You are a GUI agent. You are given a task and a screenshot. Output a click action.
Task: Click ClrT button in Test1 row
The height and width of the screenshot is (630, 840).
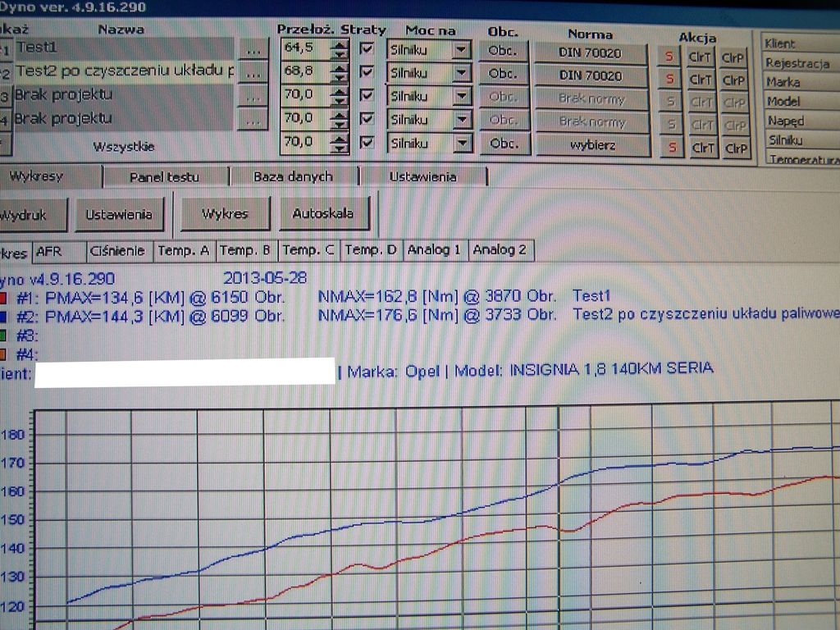pyautogui.click(x=701, y=57)
